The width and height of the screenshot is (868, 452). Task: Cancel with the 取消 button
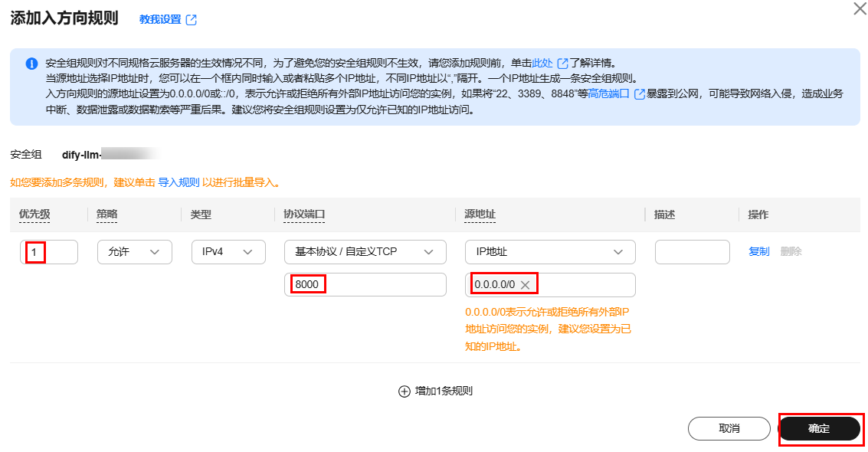(x=729, y=429)
